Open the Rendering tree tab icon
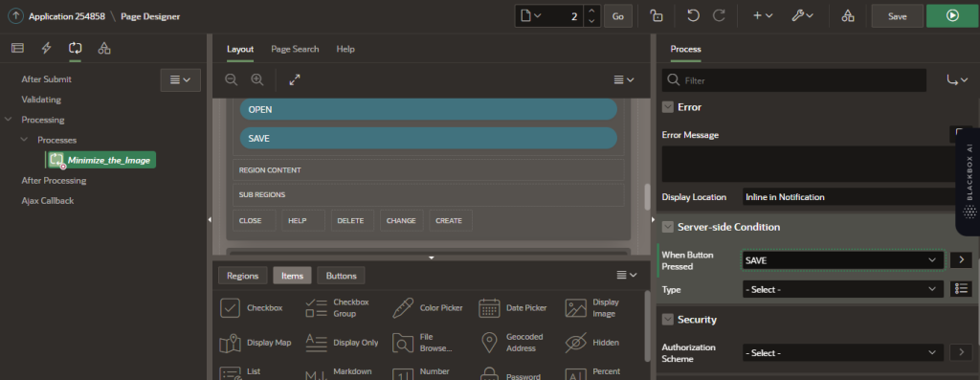This screenshot has height=380, width=980. point(17,48)
